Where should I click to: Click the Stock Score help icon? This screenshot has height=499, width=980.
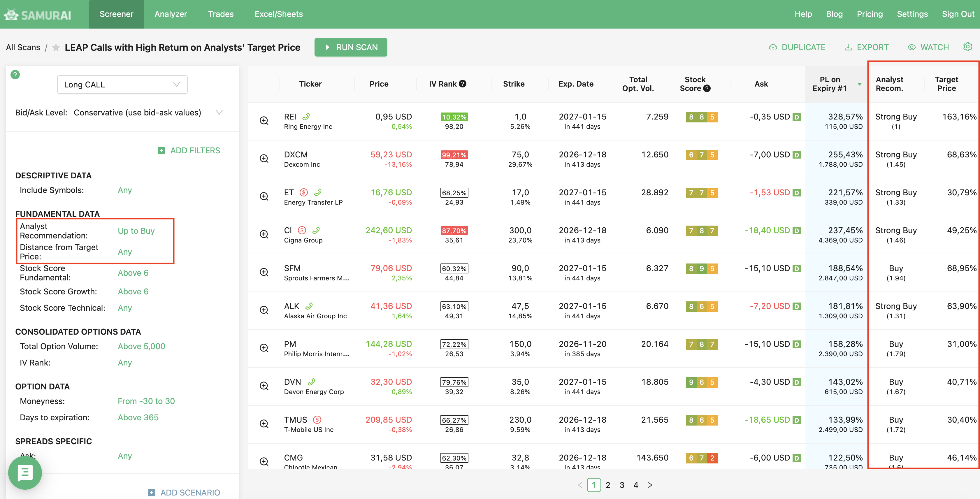(707, 88)
